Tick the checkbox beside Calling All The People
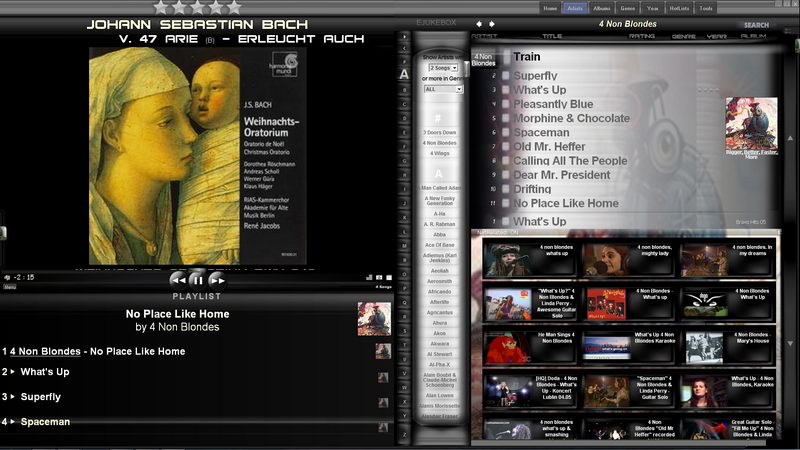800x450 pixels. [x=506, y=161]
